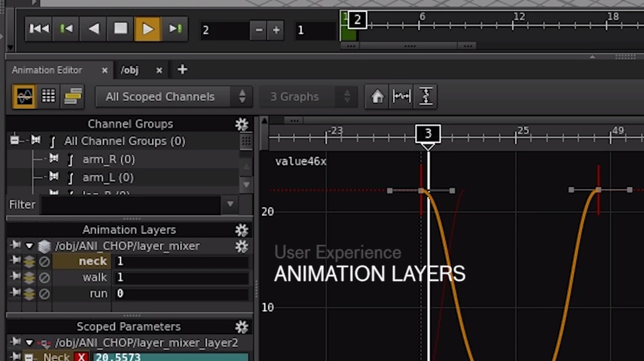Viewport: 644px width, 361px height.
Task: Add a new pane tab
Action: pos(182,70)
